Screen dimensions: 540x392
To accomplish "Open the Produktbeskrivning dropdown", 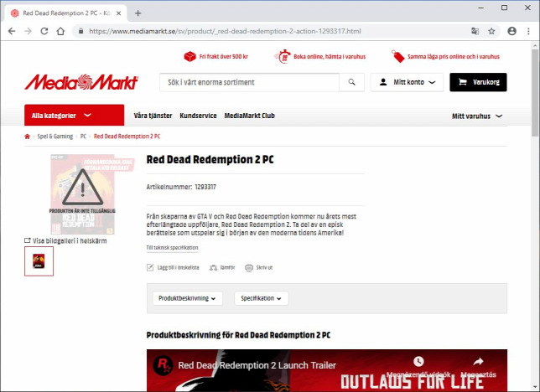I will tap(187, 298).
